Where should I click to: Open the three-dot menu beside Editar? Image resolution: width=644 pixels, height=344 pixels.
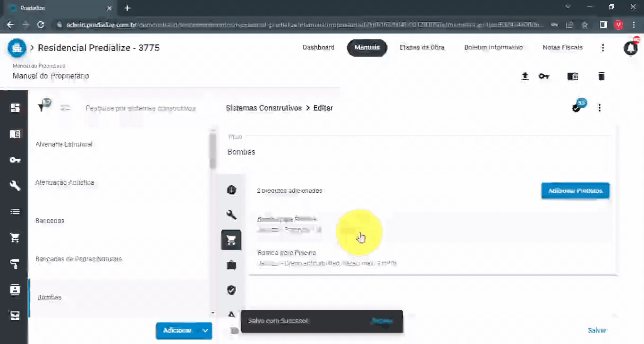coord(599,108)
